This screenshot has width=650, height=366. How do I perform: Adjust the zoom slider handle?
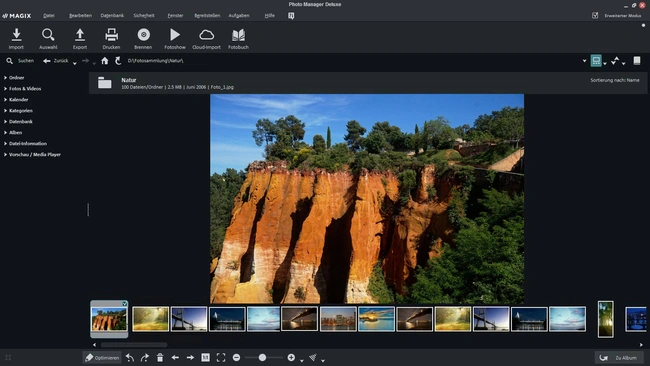coord(262,357)
